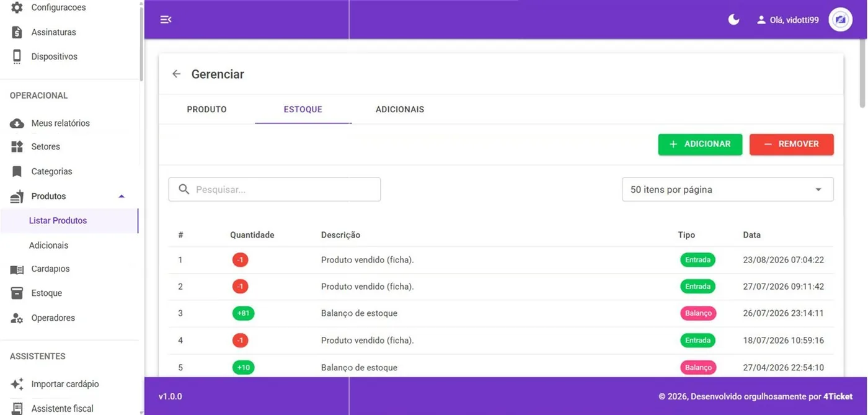
Task: Click date 23/08/2026 07:04:22
Action: coord(784,260)
